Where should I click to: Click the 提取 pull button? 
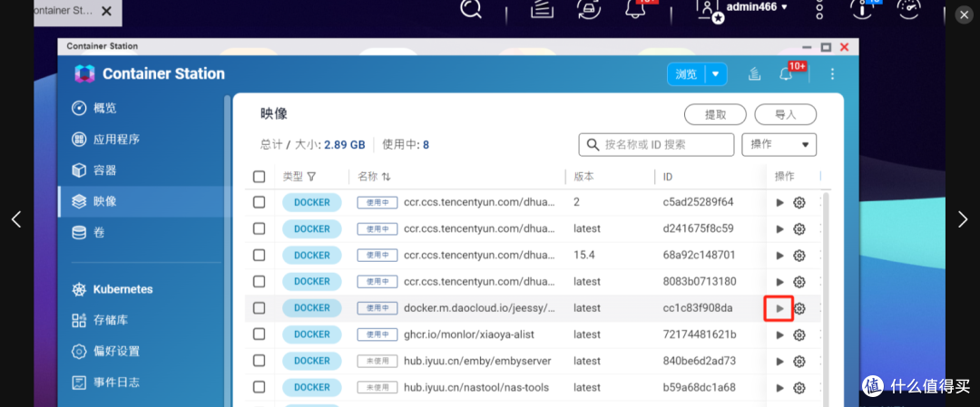pos(715,115)
